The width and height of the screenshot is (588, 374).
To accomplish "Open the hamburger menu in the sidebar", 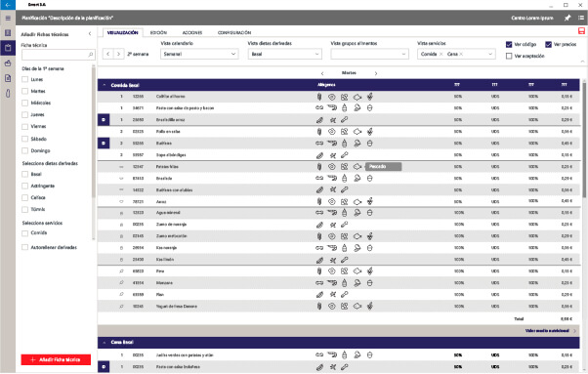I will pyautogui.click(x=8, y=18).
